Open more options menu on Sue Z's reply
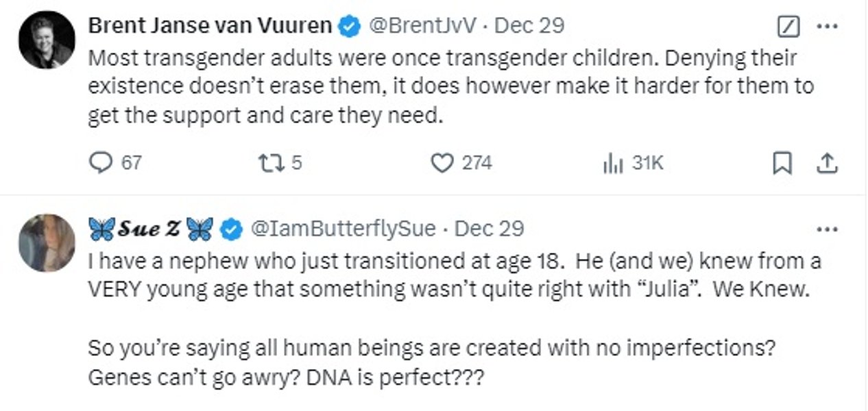 click(828, 229)
